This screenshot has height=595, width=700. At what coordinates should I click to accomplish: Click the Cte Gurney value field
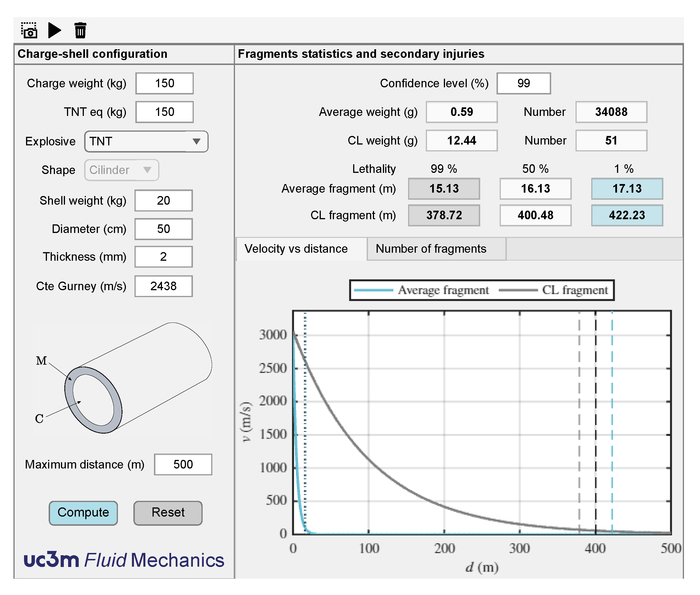point(163,286)
